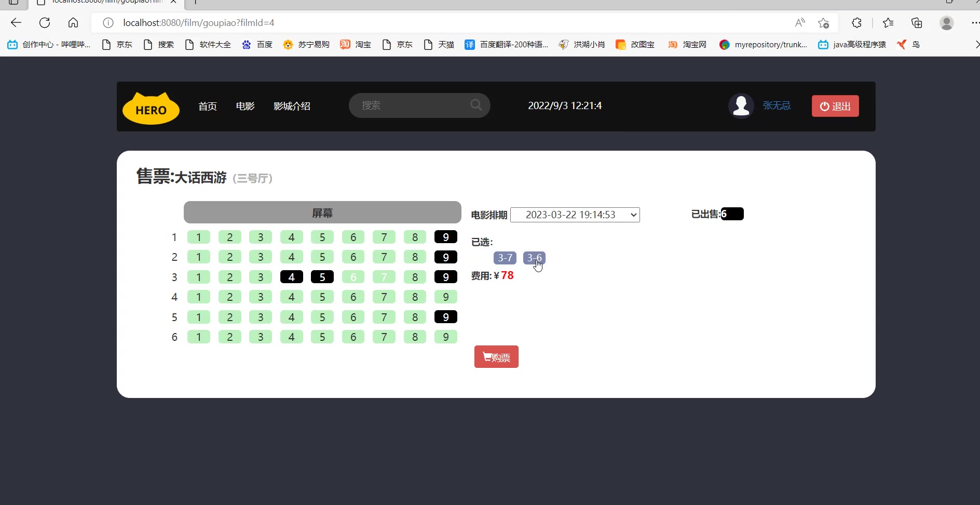980x505 pixels.
Task: Open the favorites list icon
Action: [x=888, y=23]
